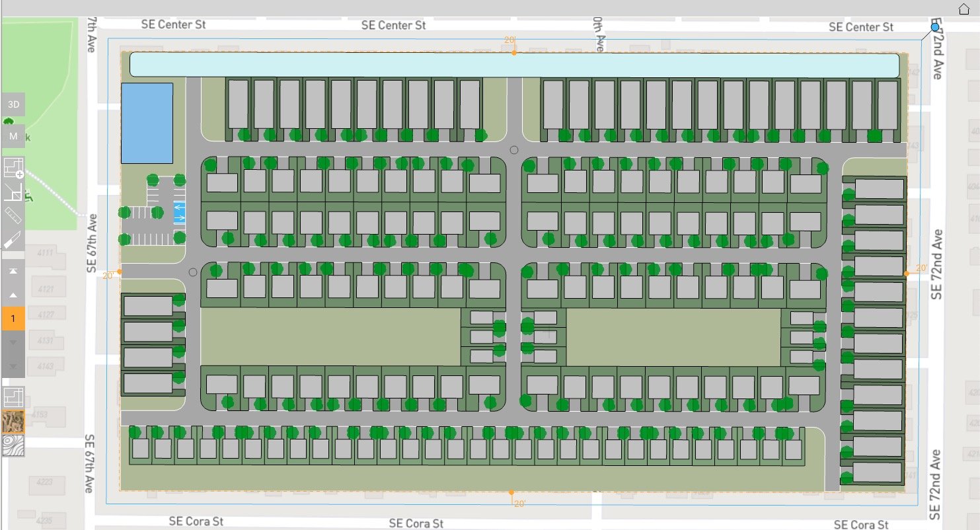Image resolution: width=980 pixels, height=530 pixels.
Task: Toggle the blueprint map style thumbnail
Action: point(12,397)
